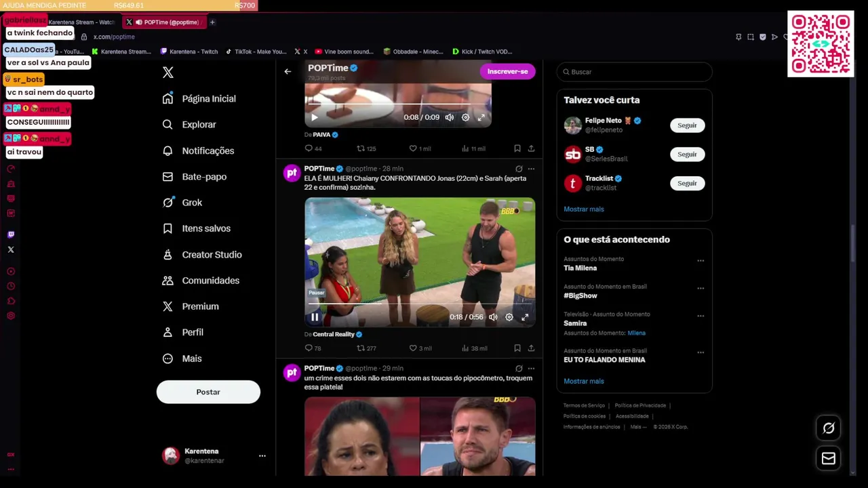Open more options on the 29 min post

coord(531,369)
